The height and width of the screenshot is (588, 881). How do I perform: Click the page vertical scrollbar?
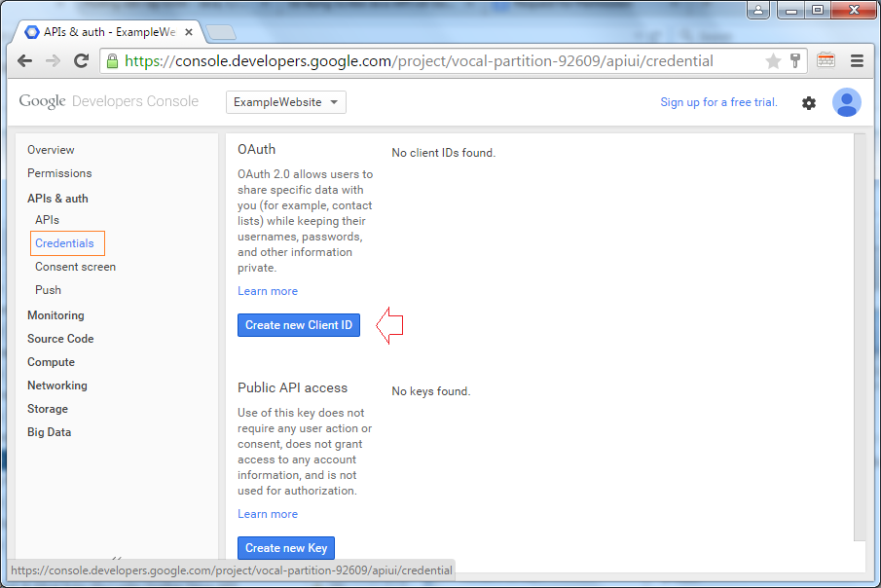[x=860, y=337]
